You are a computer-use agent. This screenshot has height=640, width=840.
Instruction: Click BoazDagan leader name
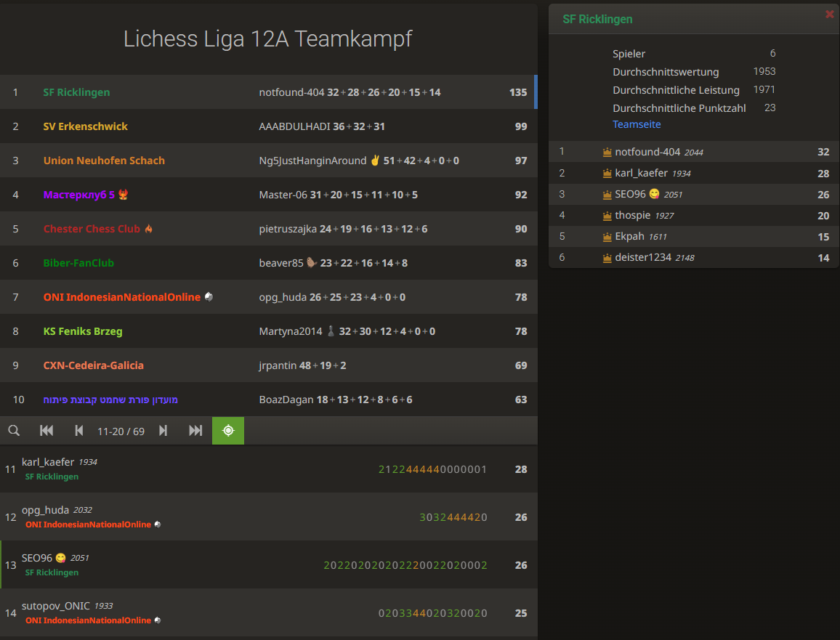pyautogui.click(x=286, y=400)
